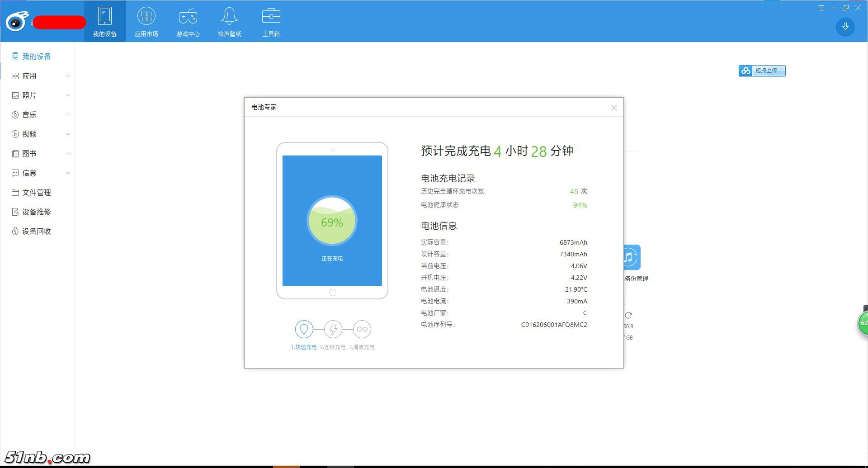Click the 拖拽上传 cloud upload button
This screenshot has height=468, width=868.
pyautogui.click(x=762, y=71)
